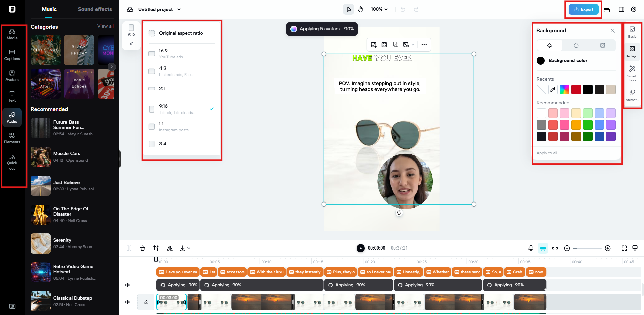
Task: Open the Elements panel
Action: click(12, 138)
